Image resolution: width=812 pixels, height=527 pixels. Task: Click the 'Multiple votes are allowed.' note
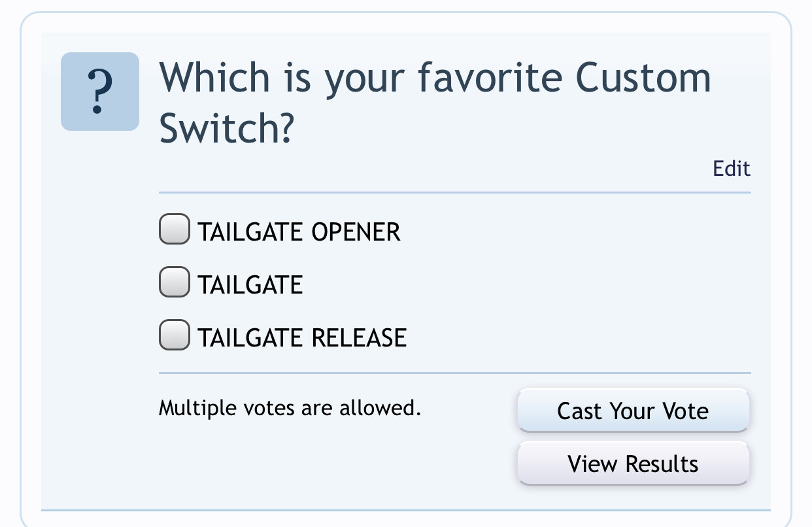290,408
